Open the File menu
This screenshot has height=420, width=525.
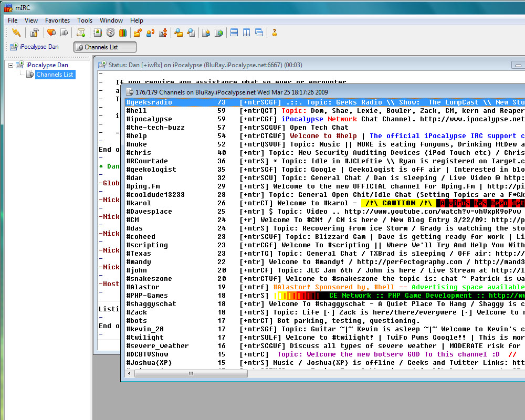click(13, 20)
